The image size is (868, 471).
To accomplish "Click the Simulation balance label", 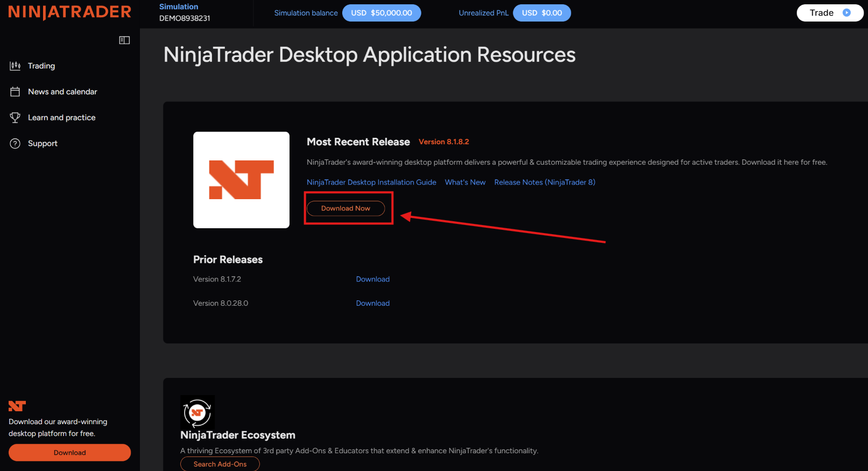I will click(x=306, y=13).
